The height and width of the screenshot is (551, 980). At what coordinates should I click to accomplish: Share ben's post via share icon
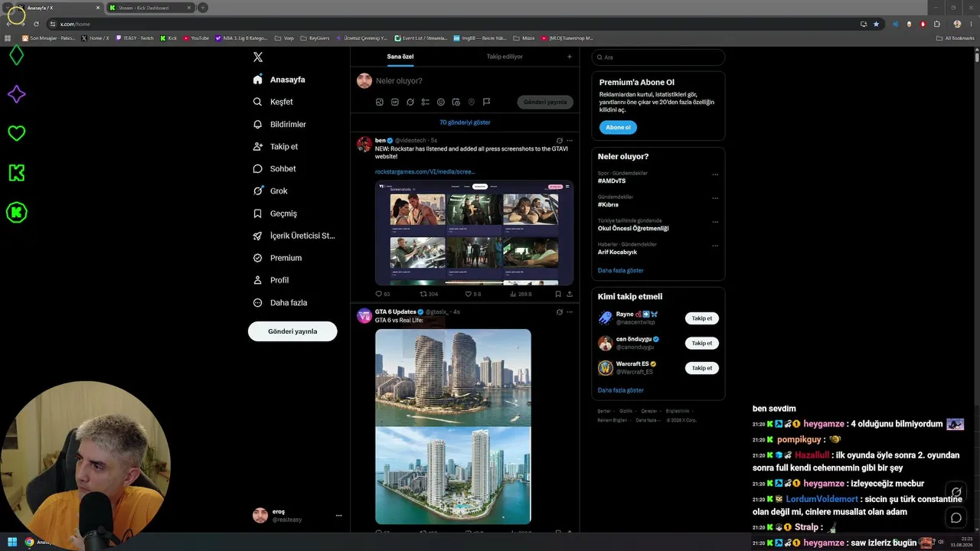point(570,294)
